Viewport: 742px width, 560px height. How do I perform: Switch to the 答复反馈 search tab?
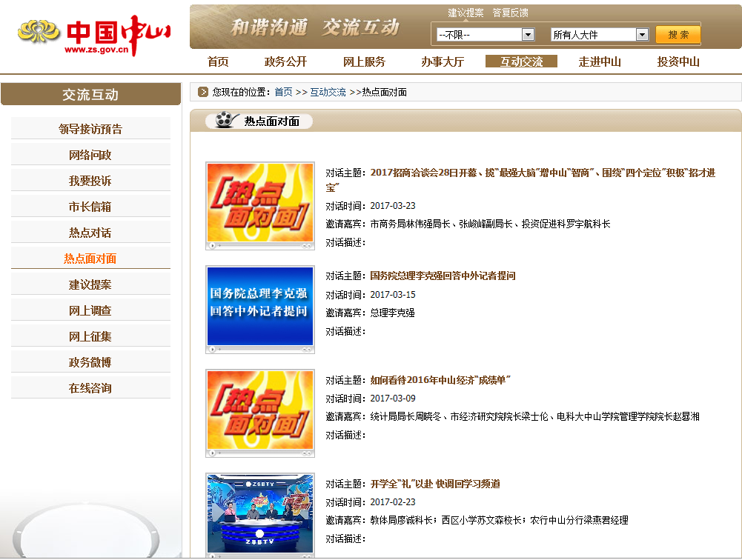[510, 13]
